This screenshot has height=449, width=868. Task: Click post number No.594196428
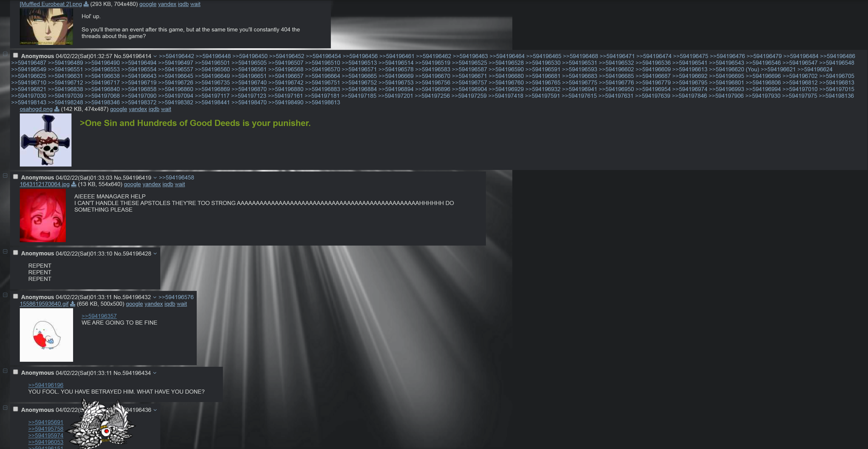pyautogui.click(x=133, y=254)
